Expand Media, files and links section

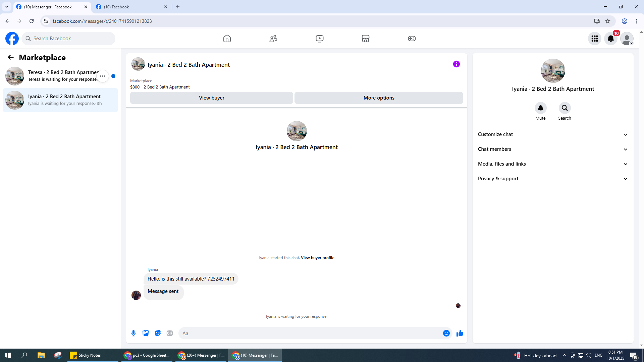pos(553,164)
